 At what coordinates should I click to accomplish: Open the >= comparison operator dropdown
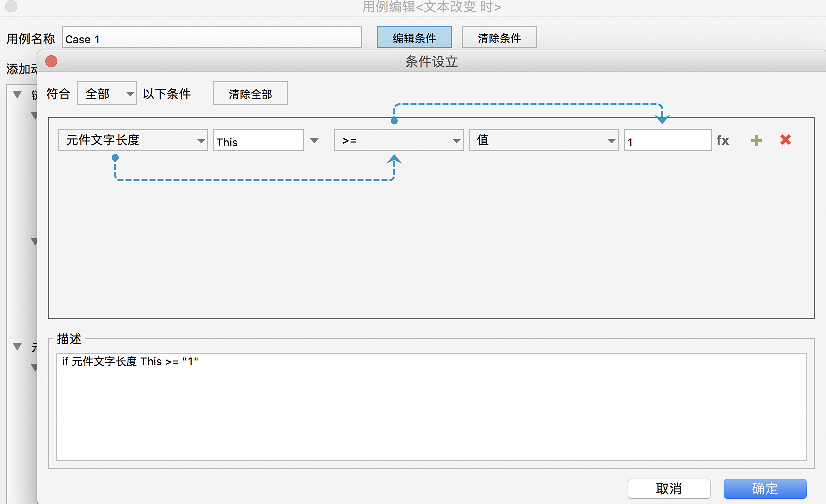click(398, 140)
